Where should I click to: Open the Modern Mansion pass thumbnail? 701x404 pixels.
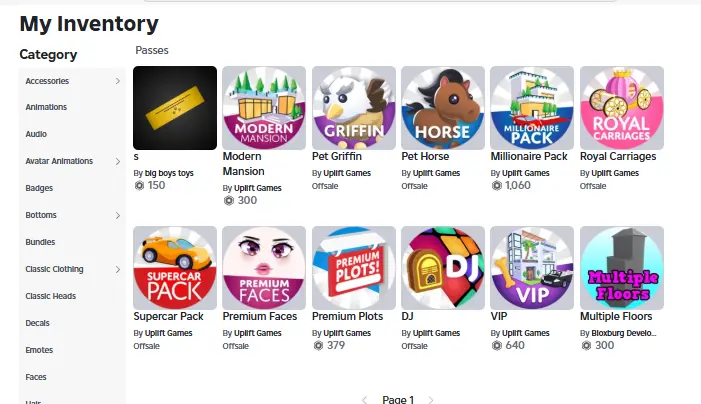click(x=264, y=108)
